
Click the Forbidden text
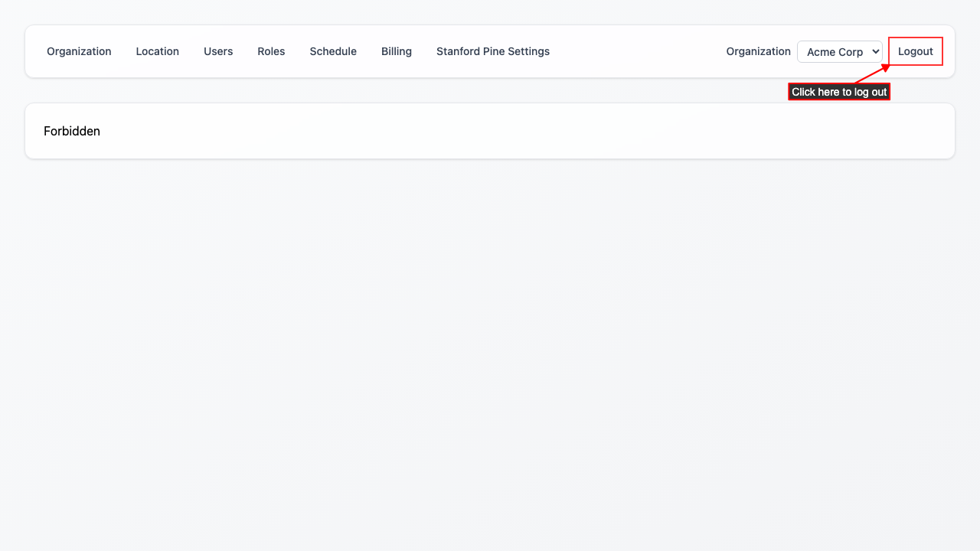click(x=72, y=131)
